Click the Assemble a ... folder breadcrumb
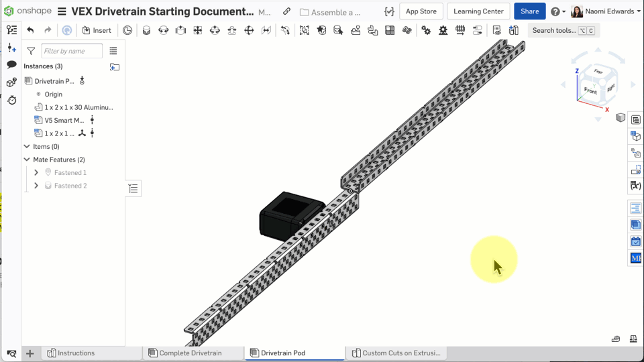The width and height of the screenshot is (644, 362). pos(330,12)
